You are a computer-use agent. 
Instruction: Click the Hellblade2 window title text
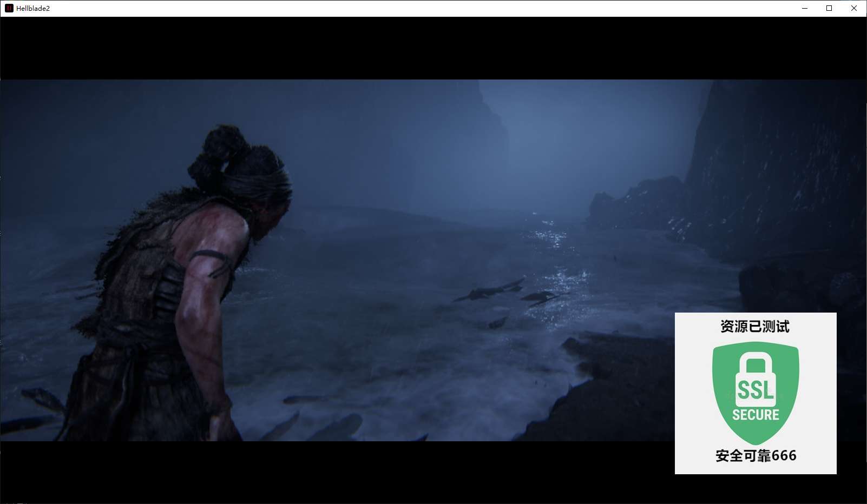pyautogui.click(x=33, y=9)
